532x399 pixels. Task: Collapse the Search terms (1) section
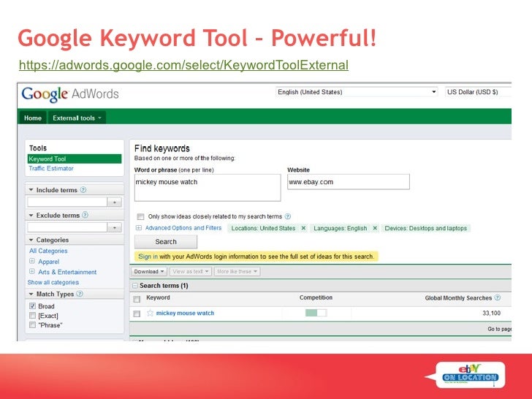135,286
